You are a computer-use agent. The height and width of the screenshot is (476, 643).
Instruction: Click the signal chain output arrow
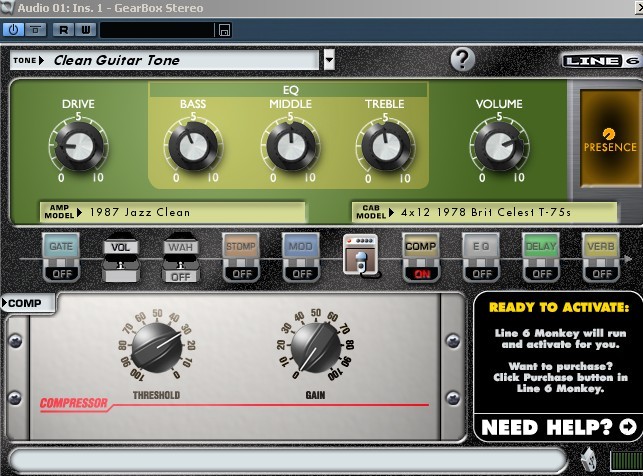[627, 259]
